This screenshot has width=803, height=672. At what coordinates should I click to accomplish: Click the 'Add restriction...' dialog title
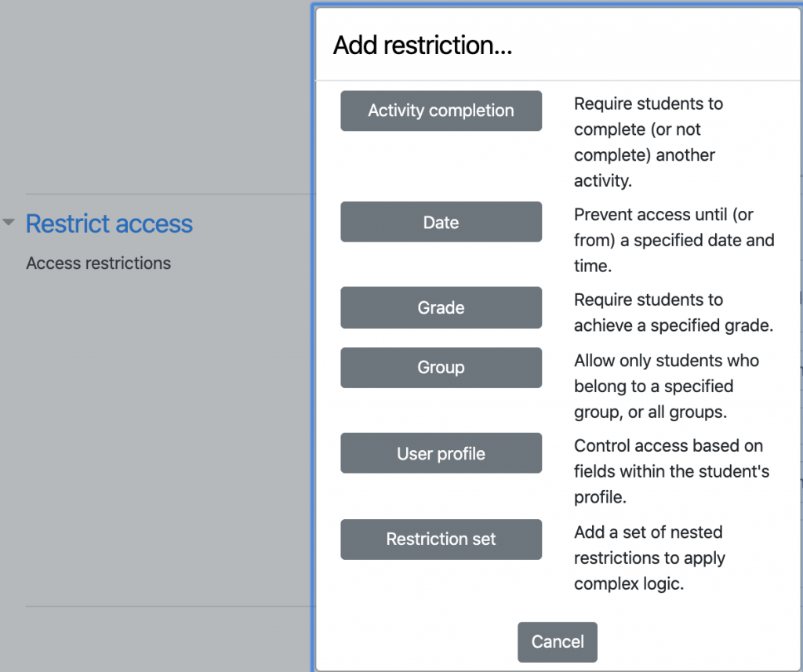pyautogui.click(x=423, y=45)
